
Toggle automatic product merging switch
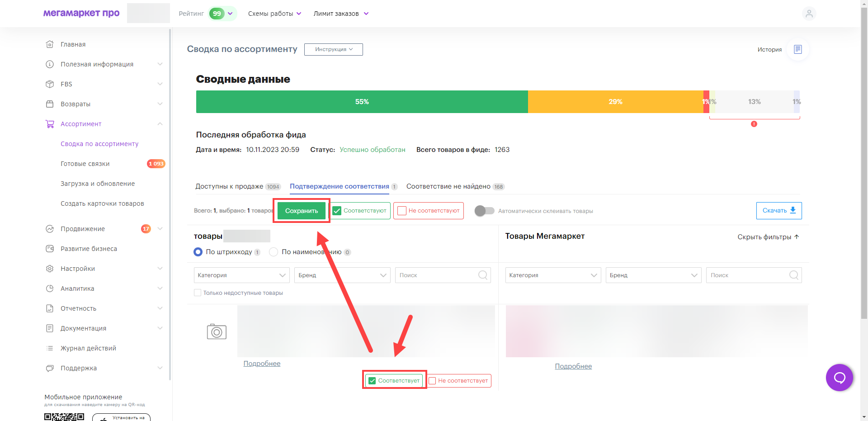[x=484, y=211]
